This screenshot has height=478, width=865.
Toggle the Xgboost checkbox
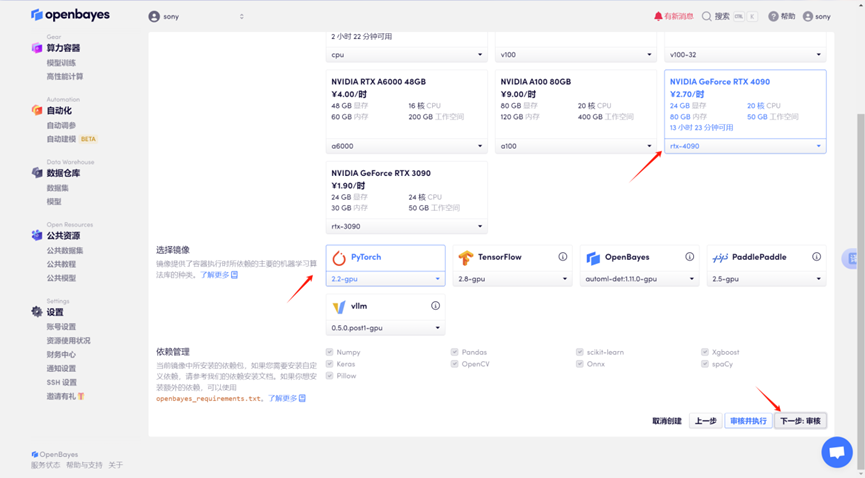pos(705,352)
